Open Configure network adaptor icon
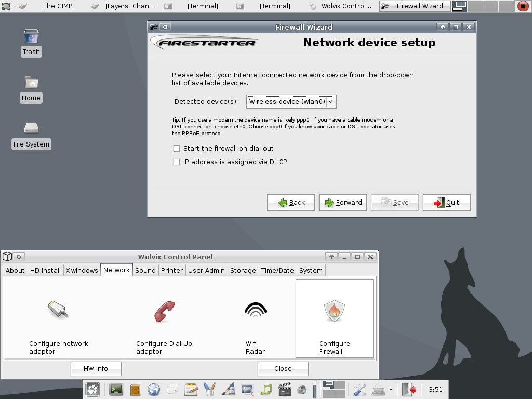The width and height of the screenshot is (532, 399). pos(58,310)
